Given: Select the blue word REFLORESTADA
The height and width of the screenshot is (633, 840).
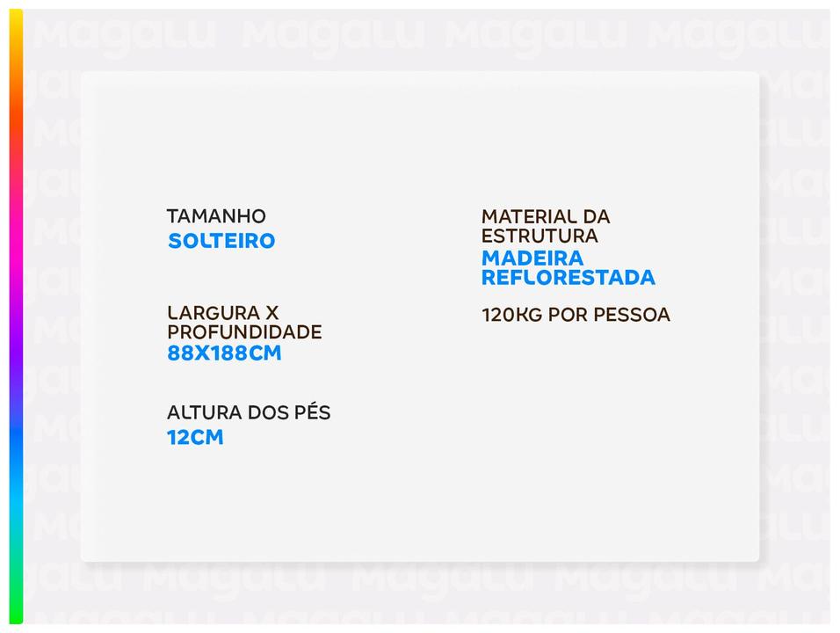Looking at the screenshot, I should (568, 278).
